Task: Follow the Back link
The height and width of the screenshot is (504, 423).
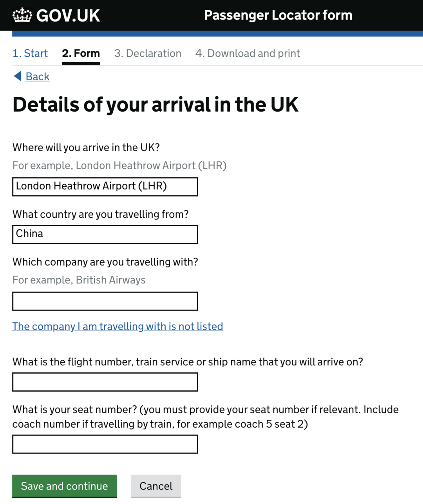Action: pos(38,76)
